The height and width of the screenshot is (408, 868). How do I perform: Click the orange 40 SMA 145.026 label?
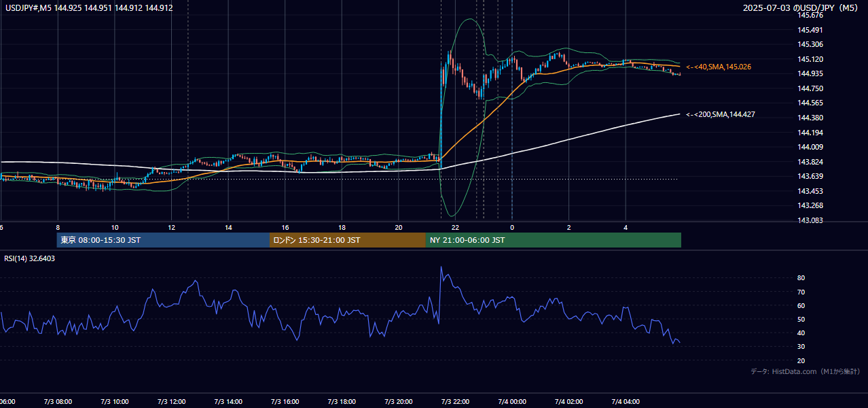point(719,67)
